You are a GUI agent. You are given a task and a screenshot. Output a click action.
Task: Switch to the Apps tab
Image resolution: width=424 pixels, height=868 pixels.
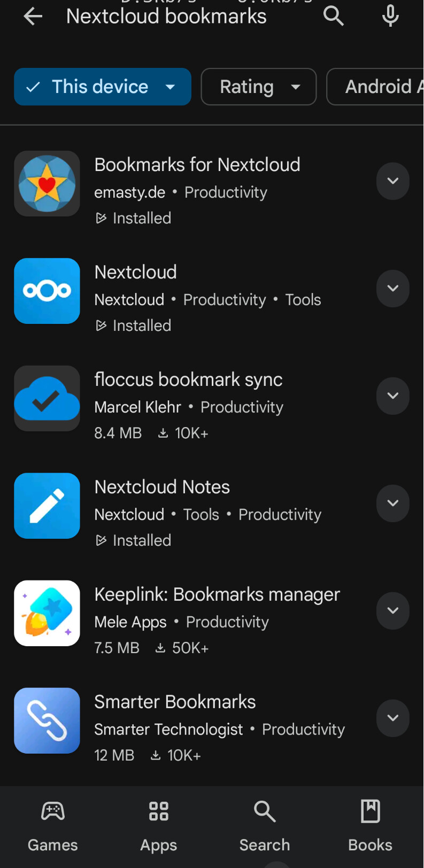pos(159,826)
